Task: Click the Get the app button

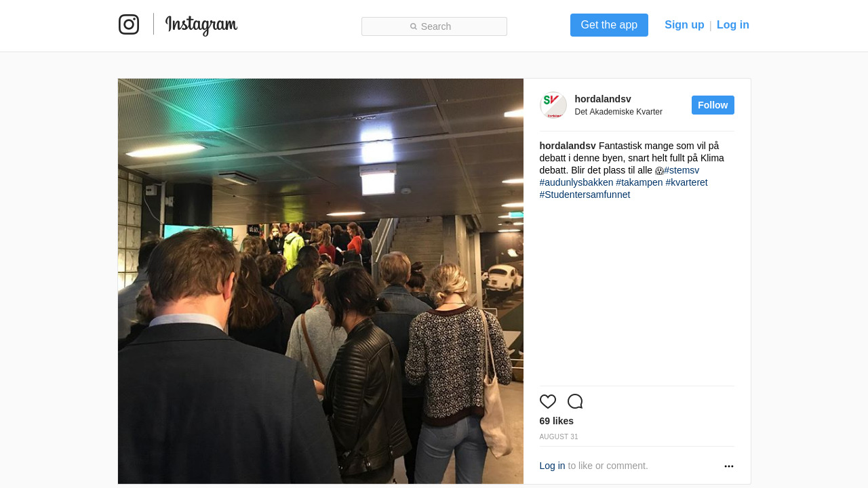Action: (609, 25)
